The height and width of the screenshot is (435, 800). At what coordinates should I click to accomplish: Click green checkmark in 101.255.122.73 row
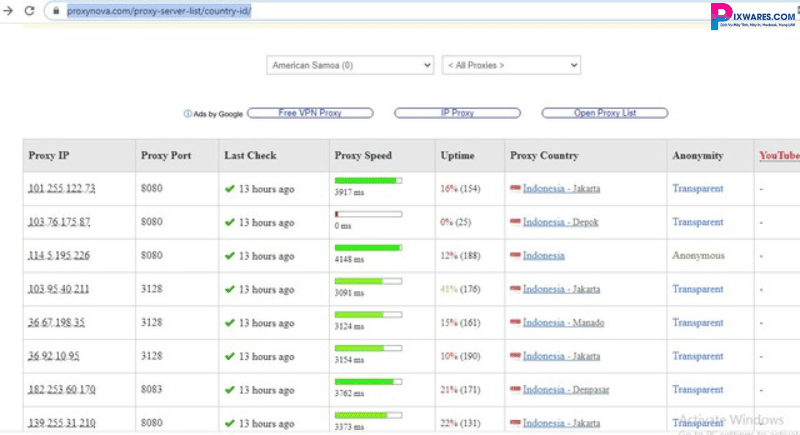click(229, 189)
